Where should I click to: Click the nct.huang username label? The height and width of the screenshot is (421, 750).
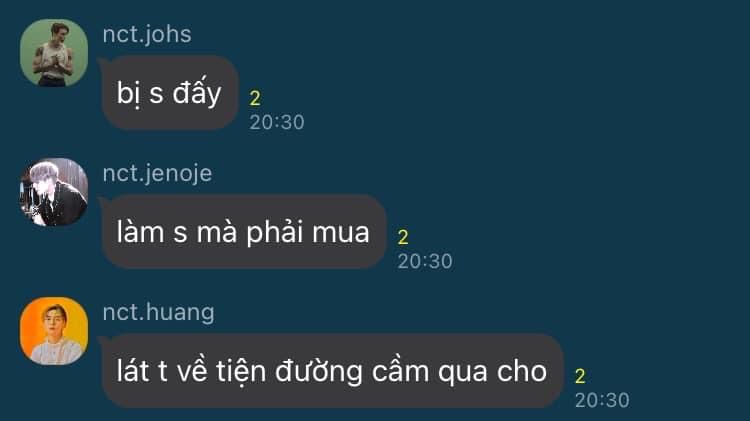click(x=158, y=312)
